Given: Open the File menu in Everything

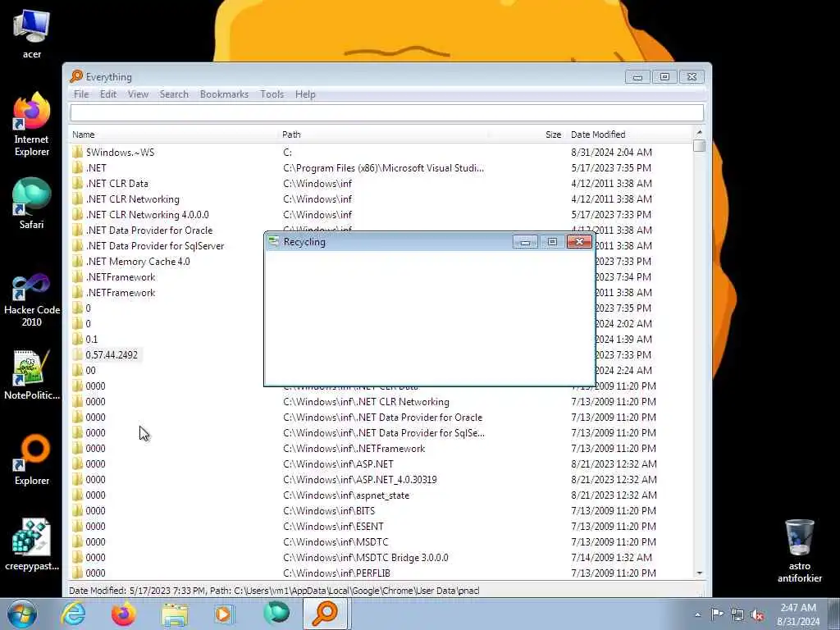Looking at the screenshot, I should (81, 94).
